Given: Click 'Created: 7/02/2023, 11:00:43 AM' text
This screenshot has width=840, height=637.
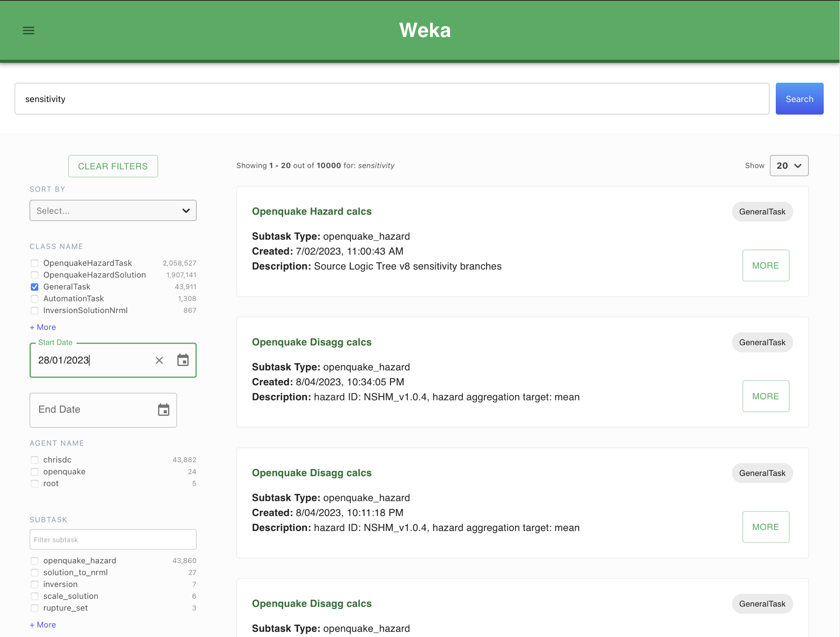Looking at the screenshot, I should click(x=328, y=251).
